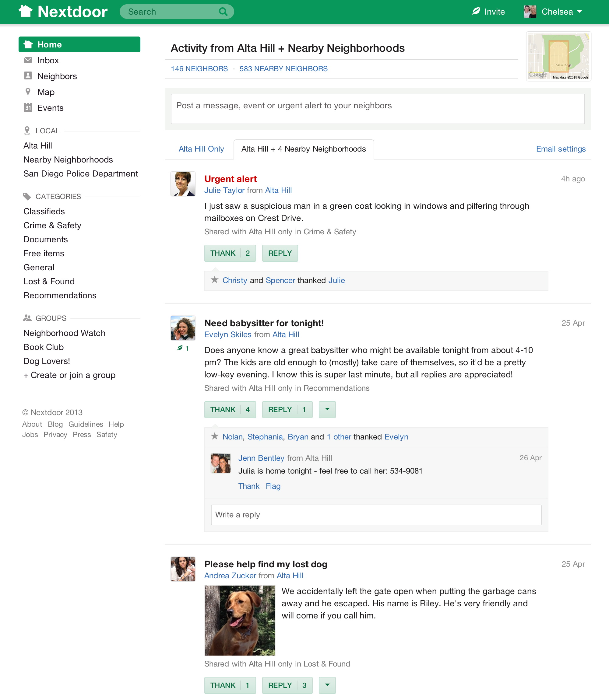Open the Documents category
Image resolution: width=609 pixels, height=700 pixels.
[x=46, y=239]
